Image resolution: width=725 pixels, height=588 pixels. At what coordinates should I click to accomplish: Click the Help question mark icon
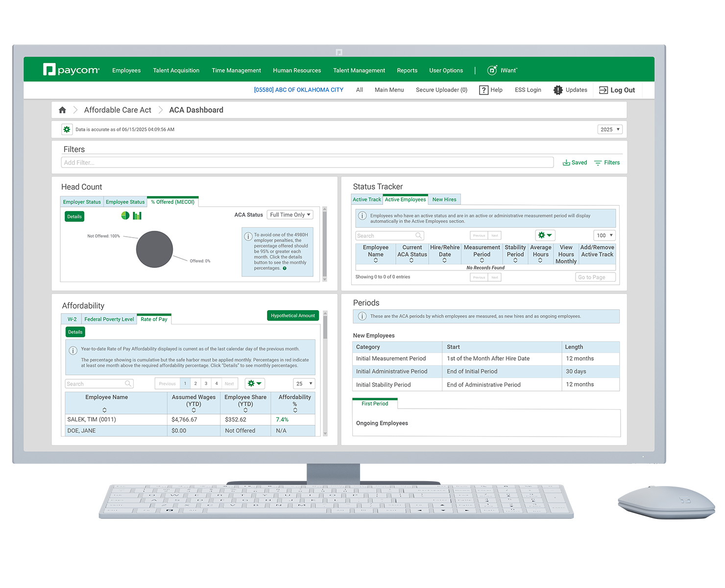click(x=483, y=90)
